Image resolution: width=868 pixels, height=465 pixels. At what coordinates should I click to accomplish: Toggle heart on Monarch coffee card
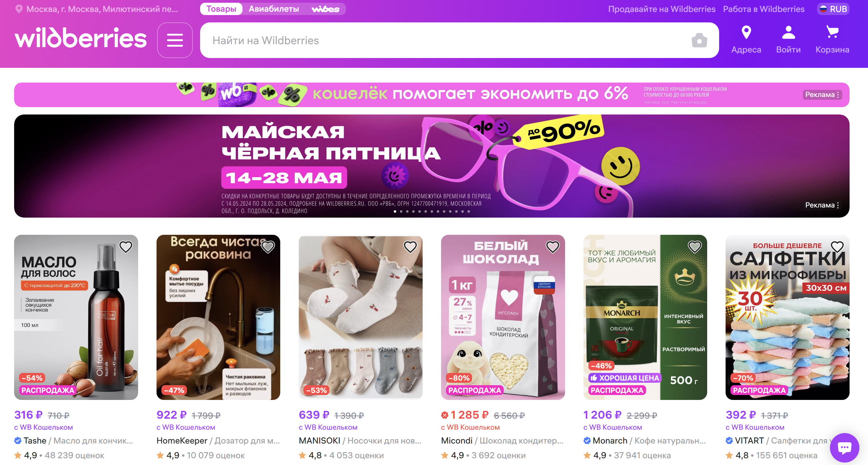[x=695, y=247]
